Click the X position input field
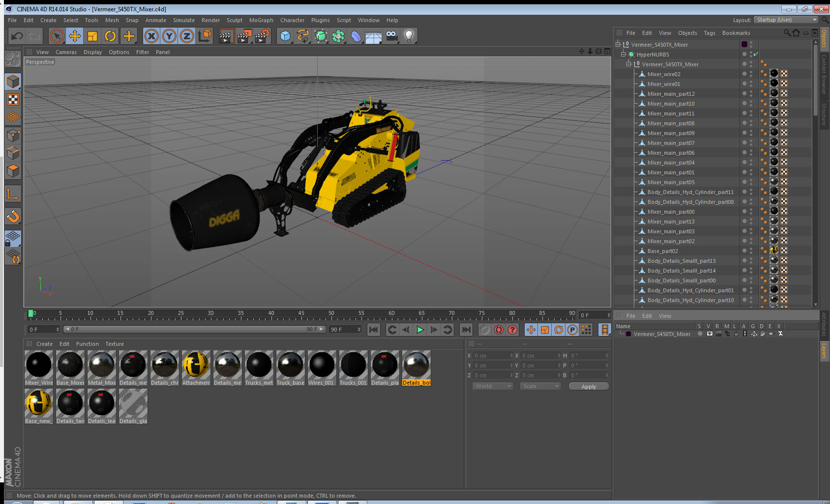The width and height of the screenshot is (830, 504). [493, 355]
